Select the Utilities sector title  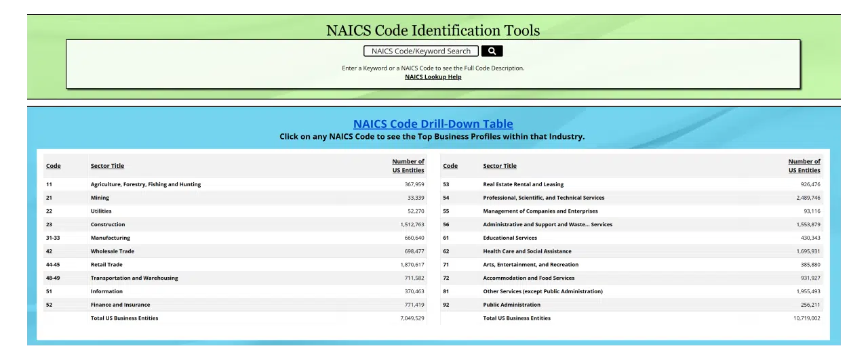pyautogui.click(x=101, y=211)
